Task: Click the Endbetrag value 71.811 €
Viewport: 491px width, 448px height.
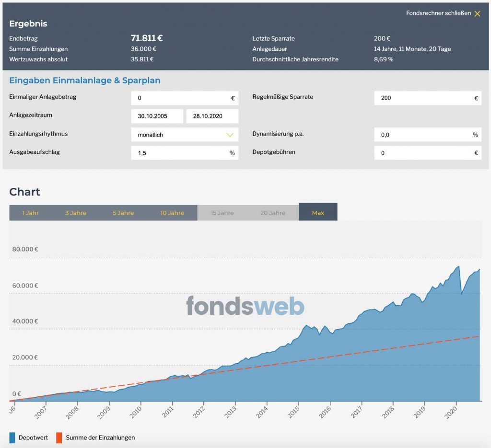Action: click(147, 38)
